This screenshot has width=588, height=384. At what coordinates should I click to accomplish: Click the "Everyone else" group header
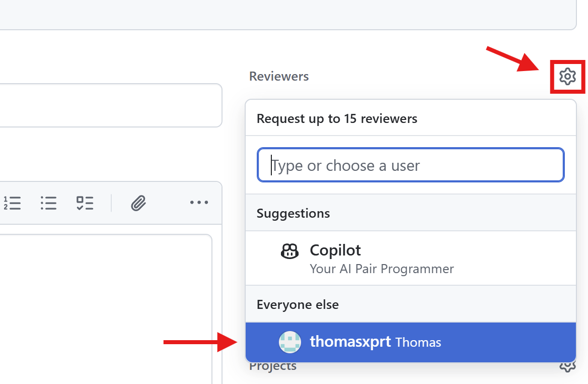pyautogui.click(x=298, y=305)
